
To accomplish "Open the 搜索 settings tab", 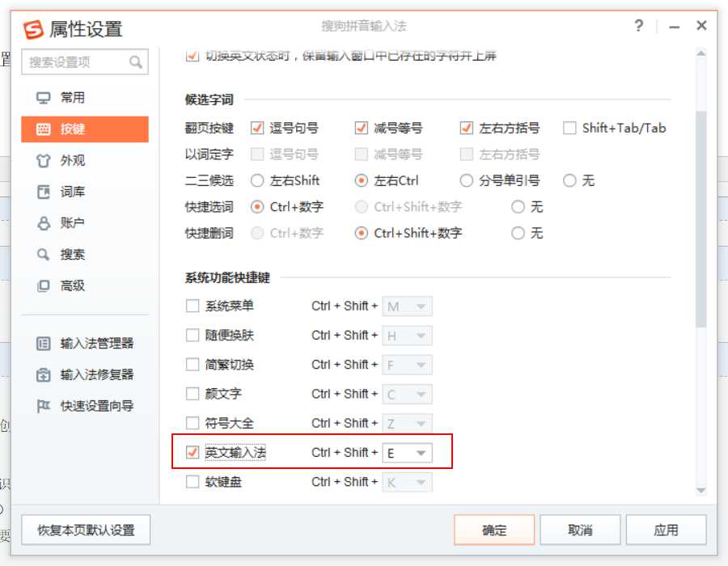I will [x=85, y=254].
